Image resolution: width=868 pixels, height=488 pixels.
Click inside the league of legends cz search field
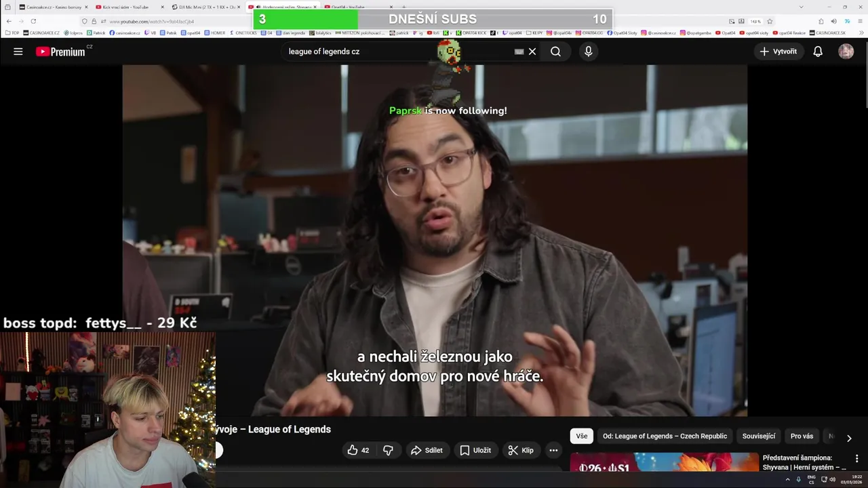click(397, 52)
